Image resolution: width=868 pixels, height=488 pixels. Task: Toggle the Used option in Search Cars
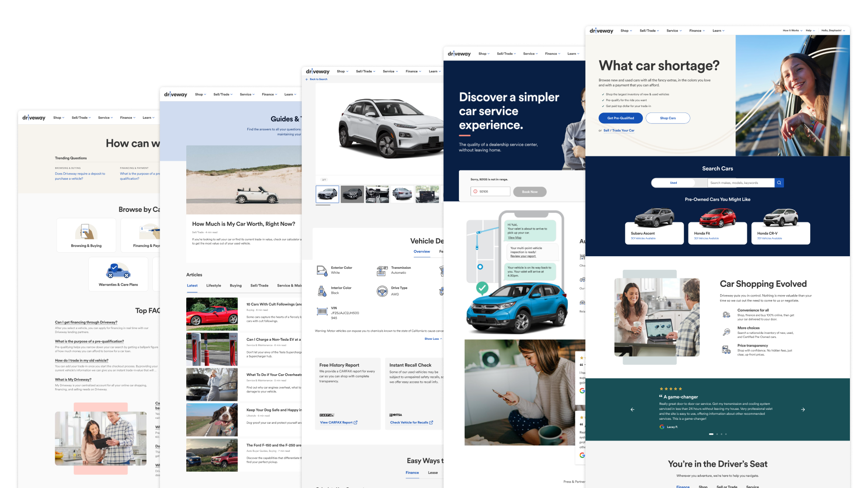pyautogui.click(x=674, y=183)
